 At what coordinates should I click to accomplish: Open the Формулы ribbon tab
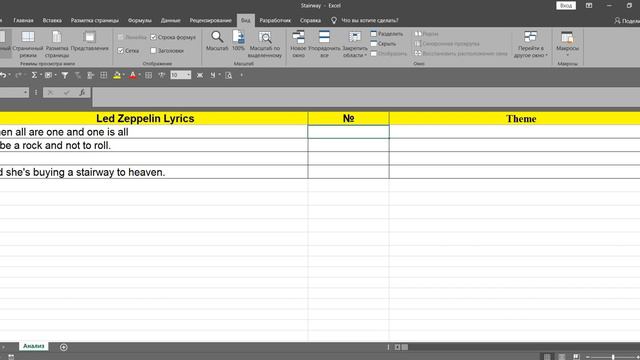[x=140, y=20]
